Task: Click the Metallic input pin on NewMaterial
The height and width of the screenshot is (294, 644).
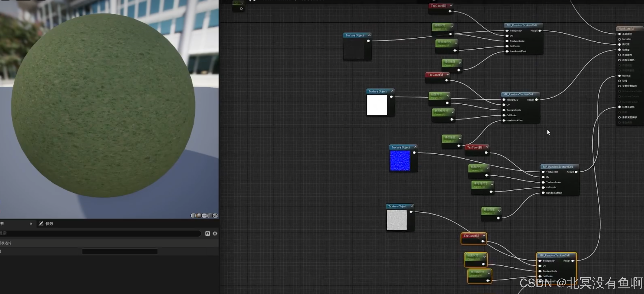Action: (x=620, y=39)
